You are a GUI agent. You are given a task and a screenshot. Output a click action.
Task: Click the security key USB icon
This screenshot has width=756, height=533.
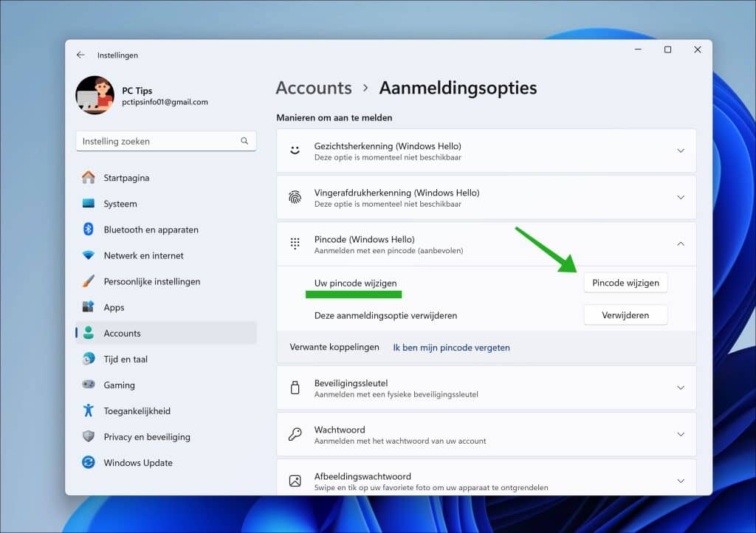(x=295, y=388)
